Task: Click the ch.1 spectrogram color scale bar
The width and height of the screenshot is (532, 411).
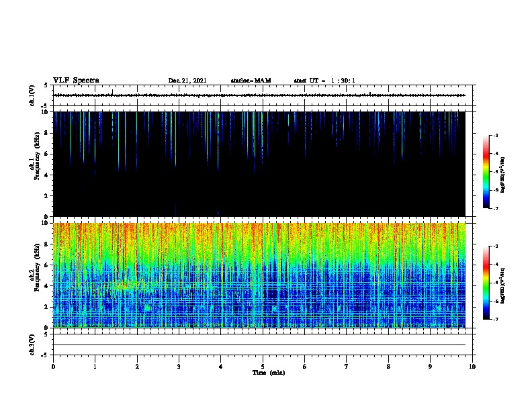Action: click(x=486, y=172)
